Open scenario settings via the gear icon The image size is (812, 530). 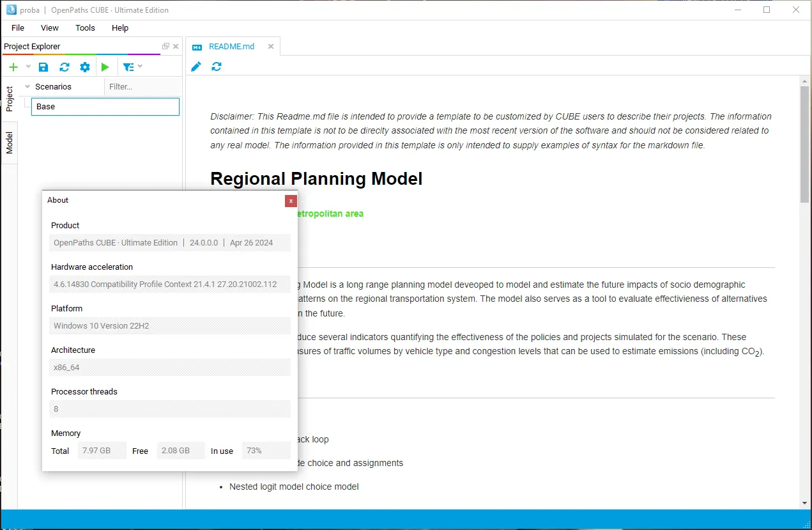pyautogui.click(x=85, y=66)
